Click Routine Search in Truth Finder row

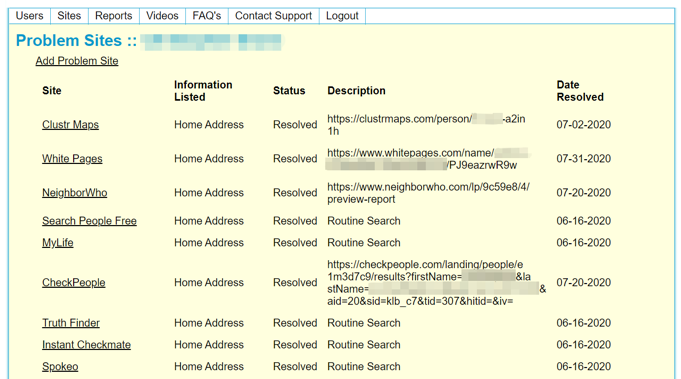click(364, 323)
